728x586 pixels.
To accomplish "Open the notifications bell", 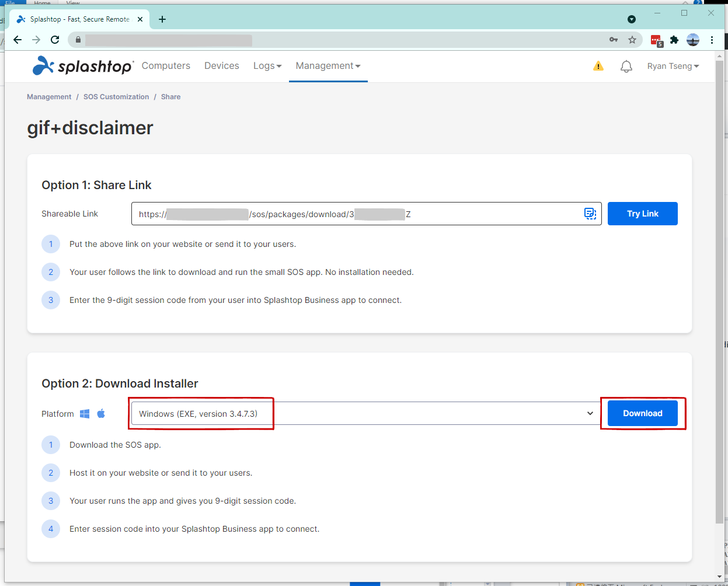I will (626, 67).
